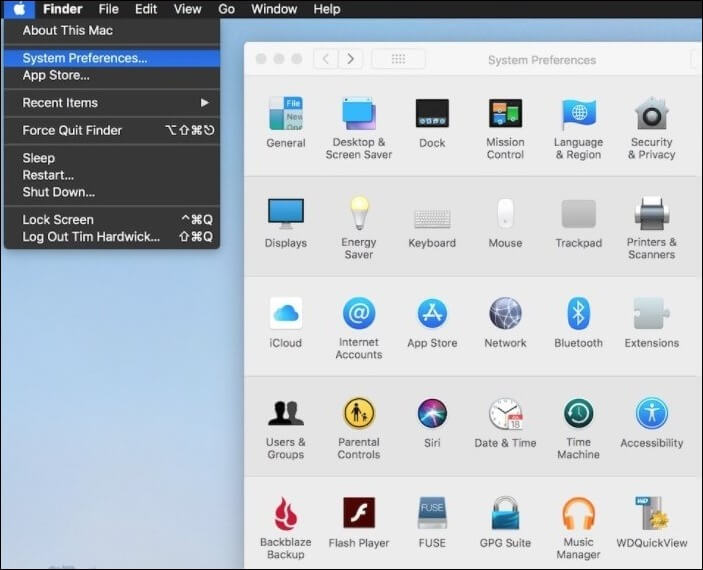Screen dimensions: 703x570
Task: Open the Displays preferences pane
Action: pyautogui.click(x=286, y=223)
